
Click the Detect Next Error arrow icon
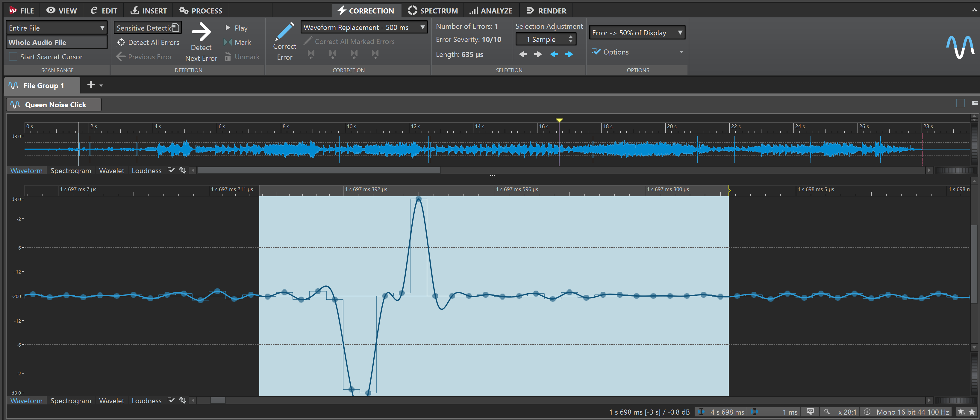201,32
